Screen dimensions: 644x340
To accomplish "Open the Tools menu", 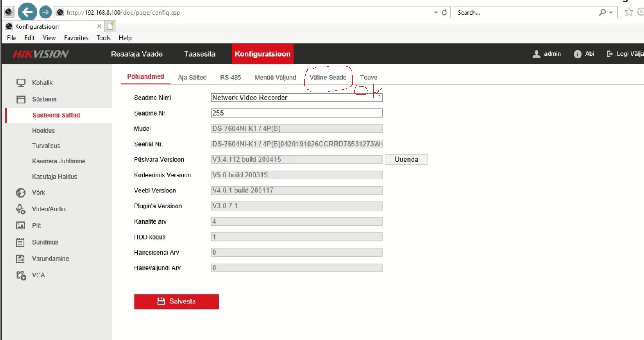I will click(103, 38).
